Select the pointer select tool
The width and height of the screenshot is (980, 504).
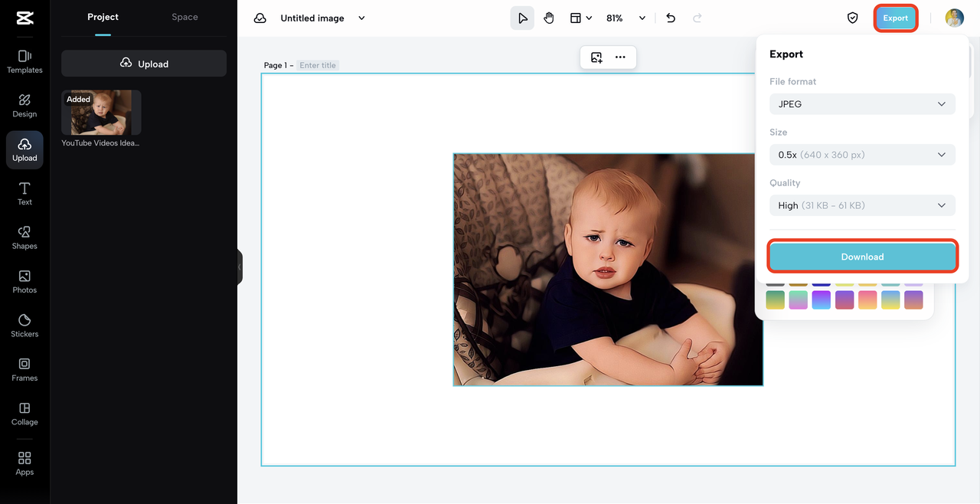click(522, 18)
